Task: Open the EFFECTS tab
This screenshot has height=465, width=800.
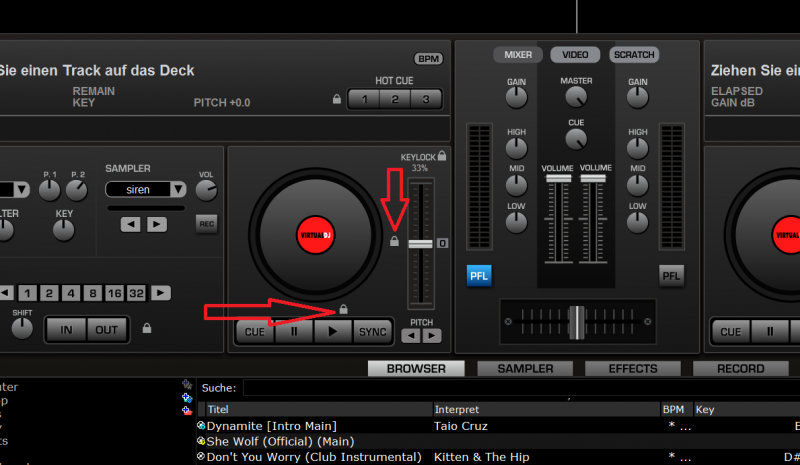Action: coord(633,368)
